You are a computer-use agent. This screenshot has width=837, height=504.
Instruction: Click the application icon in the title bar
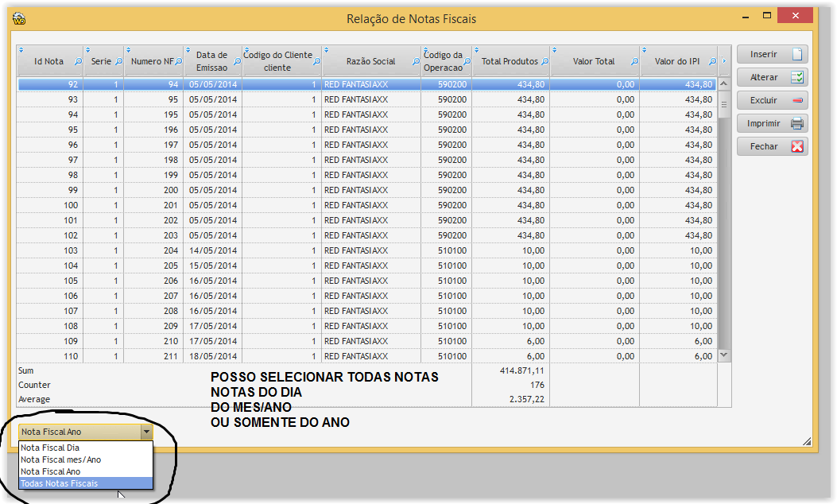coord(19,19)
